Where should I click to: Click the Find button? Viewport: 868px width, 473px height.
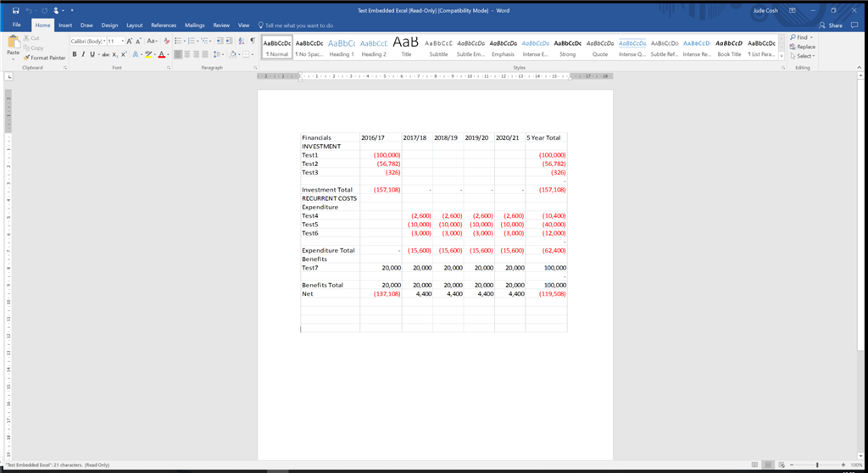tap(802, 37)
